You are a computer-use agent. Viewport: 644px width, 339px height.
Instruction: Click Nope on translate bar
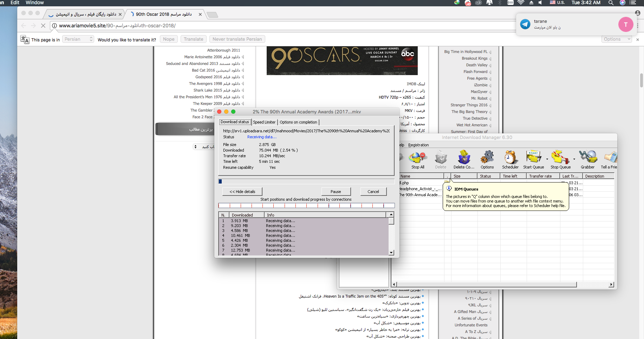tap(169, 39)
